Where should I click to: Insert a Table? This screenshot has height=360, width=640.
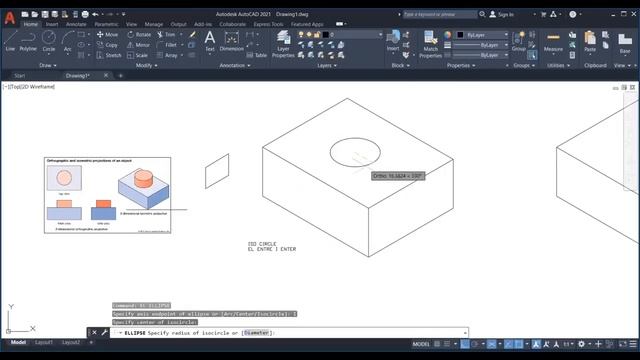click(256, 55)
